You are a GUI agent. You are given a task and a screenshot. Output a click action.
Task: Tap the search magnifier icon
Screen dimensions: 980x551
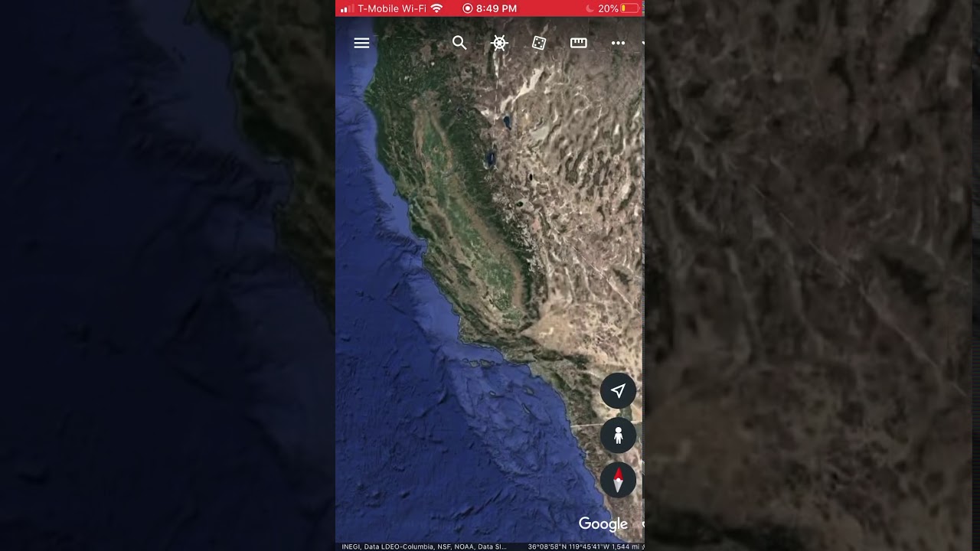click(x=459, y=43)
